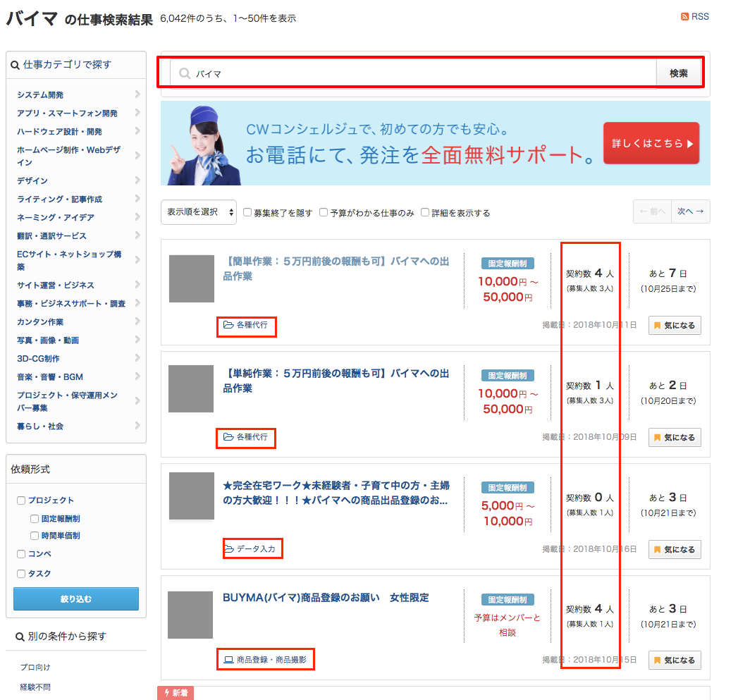Click search field containing バイマ
The height and width of the screenshot is (700, 738).
(413, 73)
